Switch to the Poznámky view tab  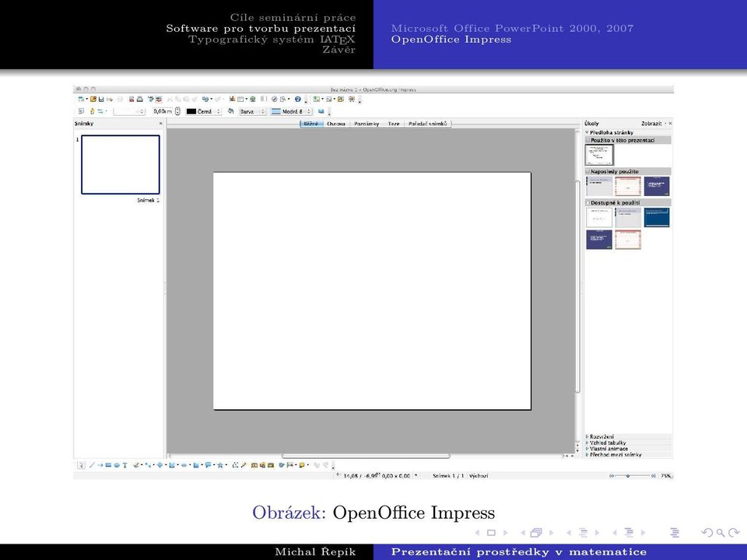[366, 124]
